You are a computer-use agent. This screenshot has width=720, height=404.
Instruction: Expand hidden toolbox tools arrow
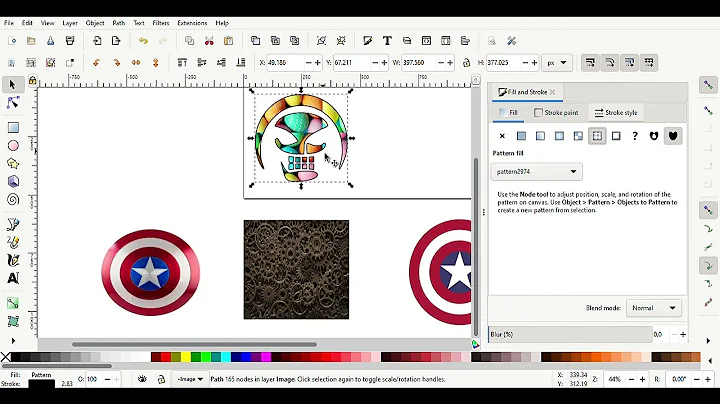point(13,341)
